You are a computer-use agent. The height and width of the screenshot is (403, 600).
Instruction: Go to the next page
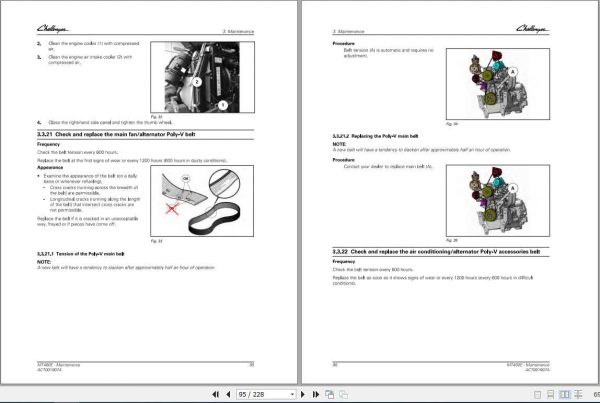pos(303,394)
